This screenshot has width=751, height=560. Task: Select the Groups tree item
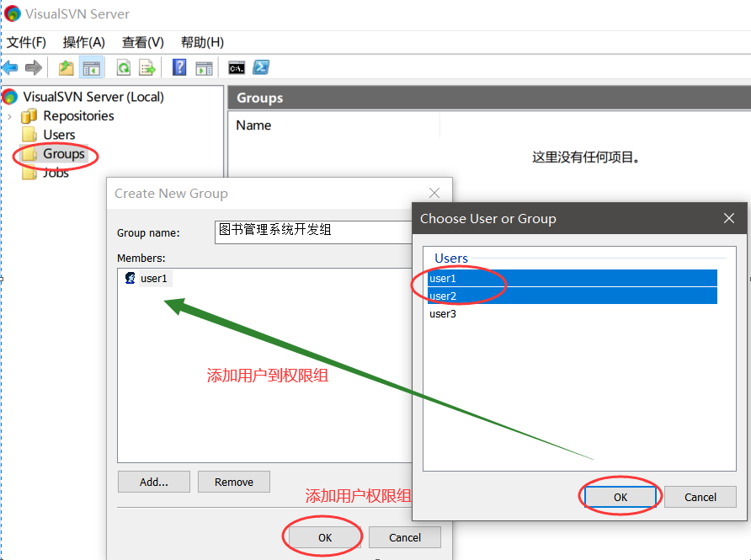64,154
